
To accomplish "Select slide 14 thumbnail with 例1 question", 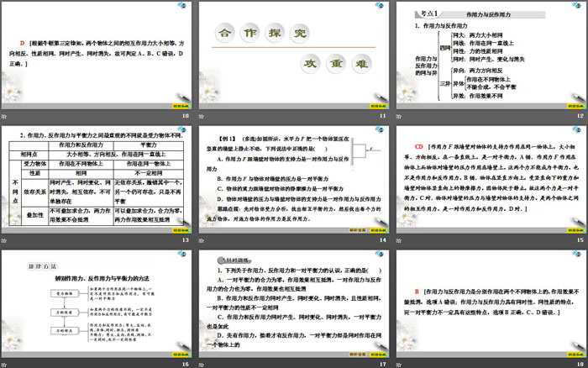I will click(x=294, y=180).
